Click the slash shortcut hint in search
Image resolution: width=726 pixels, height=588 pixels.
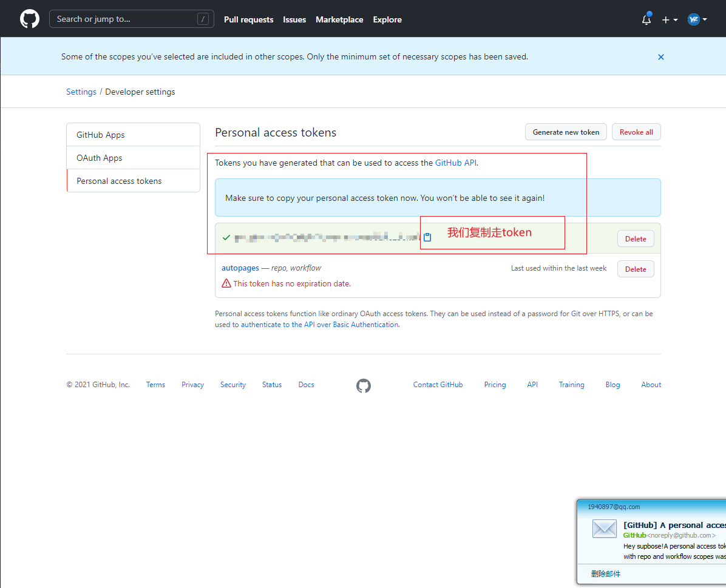[x=203, y=19]
